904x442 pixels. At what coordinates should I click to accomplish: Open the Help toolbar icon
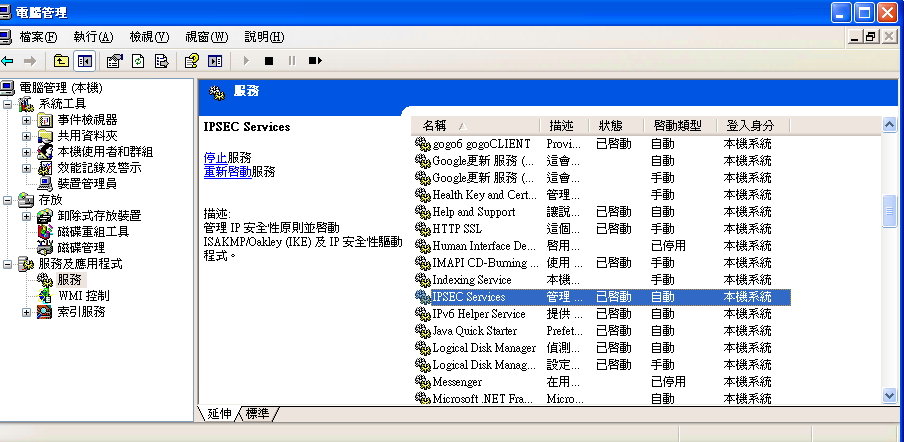coord(191,61)
